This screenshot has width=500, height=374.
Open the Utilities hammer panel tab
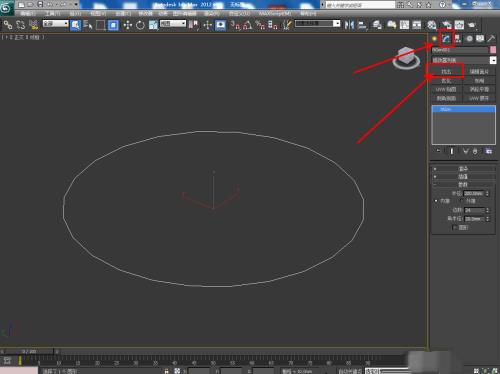(491, 39)
